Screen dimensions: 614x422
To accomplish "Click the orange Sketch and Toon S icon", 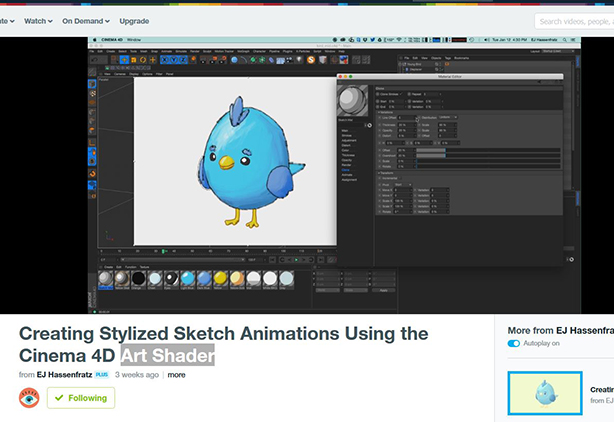I will click(311, 60).
